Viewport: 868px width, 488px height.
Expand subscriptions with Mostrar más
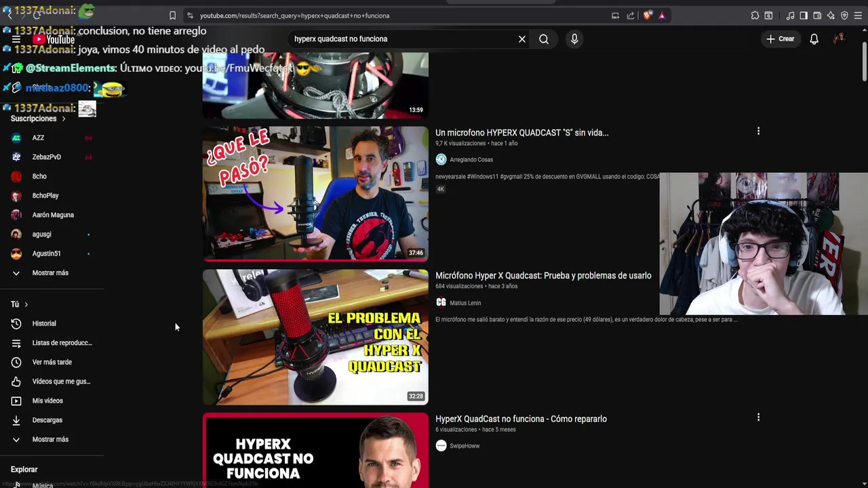52,273
